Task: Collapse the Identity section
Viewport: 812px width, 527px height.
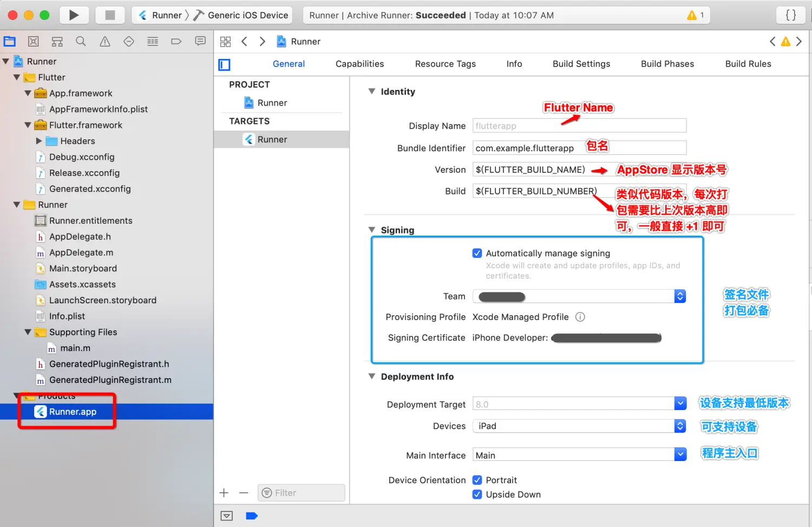Action: pos(372,92)
